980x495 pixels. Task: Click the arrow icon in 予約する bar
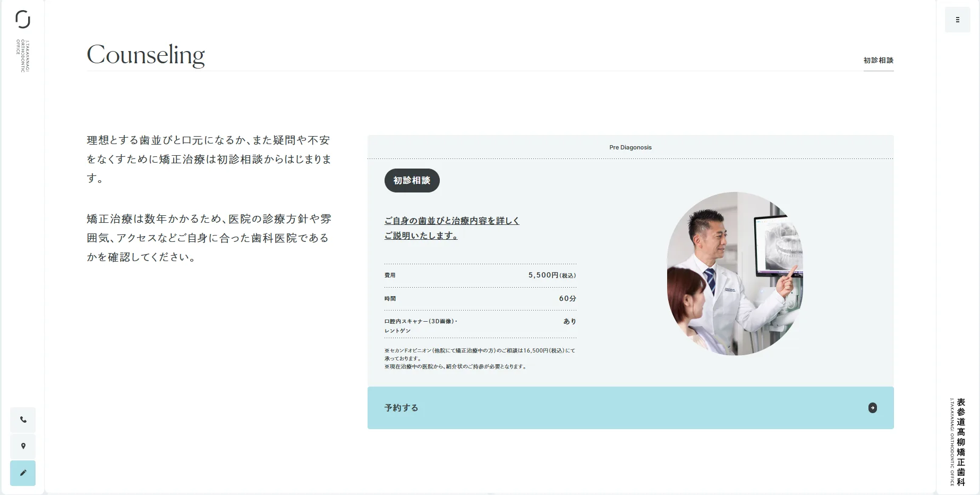(x=873, y=408)
